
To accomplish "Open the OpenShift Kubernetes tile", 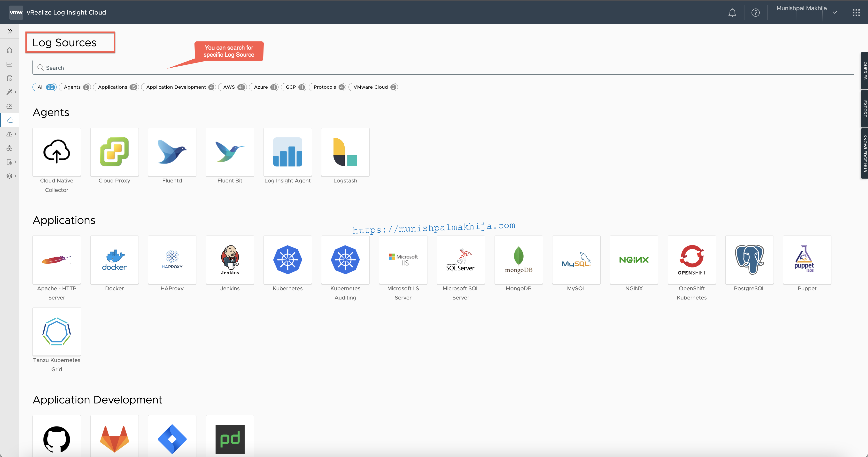I will [692, 260].
